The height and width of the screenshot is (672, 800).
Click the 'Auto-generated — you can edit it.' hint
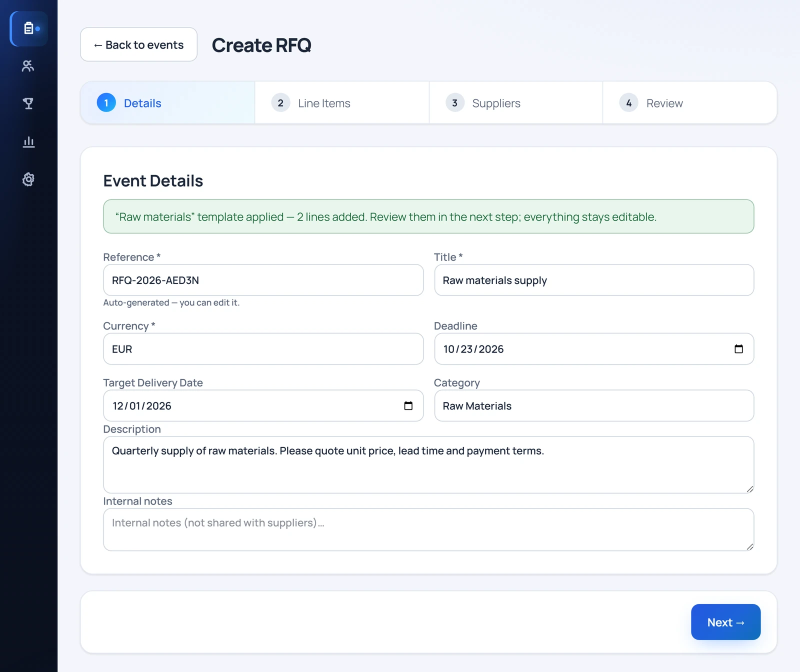point(171,302)
